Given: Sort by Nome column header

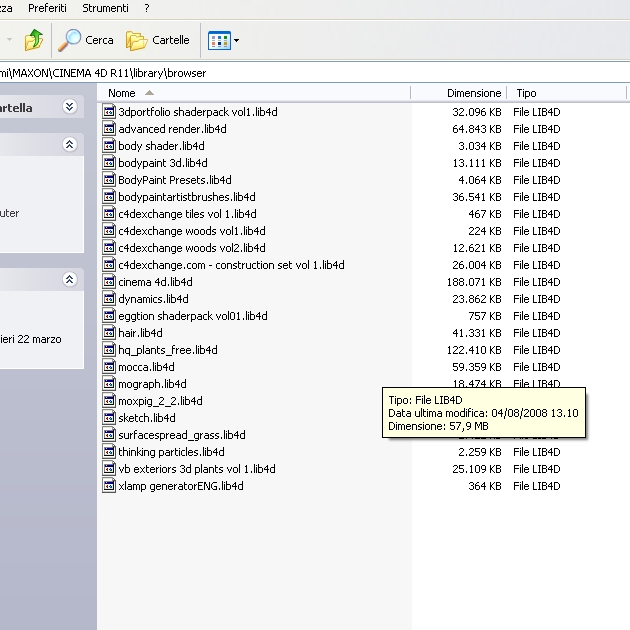Looking at the screenshot, I should pyautogui.click(x=254, y=93).
